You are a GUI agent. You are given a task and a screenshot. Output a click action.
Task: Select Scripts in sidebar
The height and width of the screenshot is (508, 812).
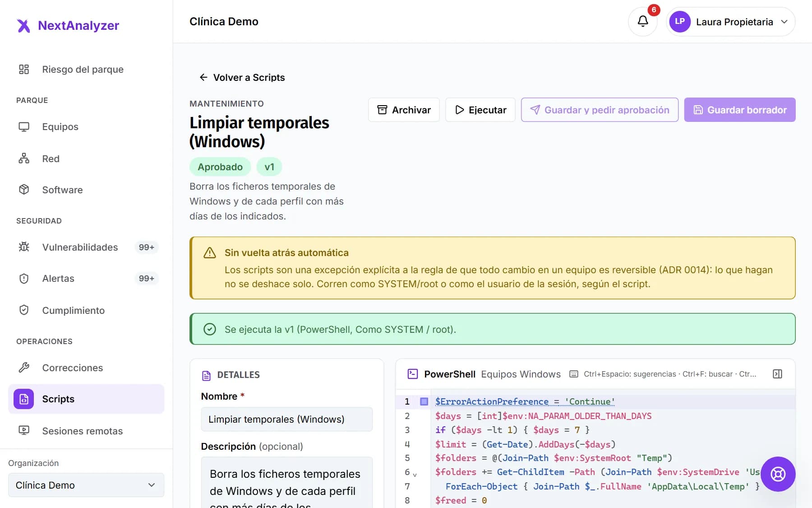86,399
